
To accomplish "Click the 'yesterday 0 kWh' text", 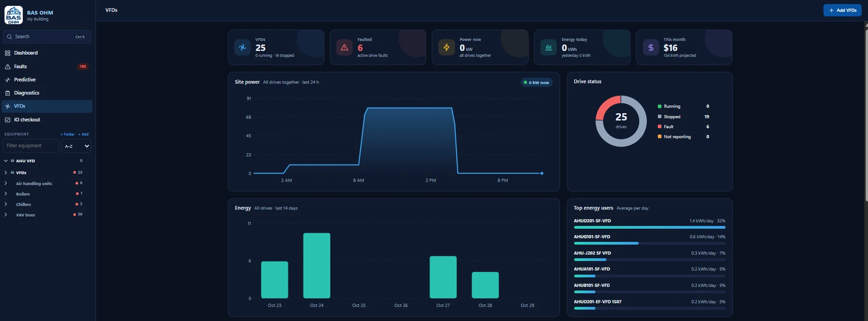I will (576, 55).
